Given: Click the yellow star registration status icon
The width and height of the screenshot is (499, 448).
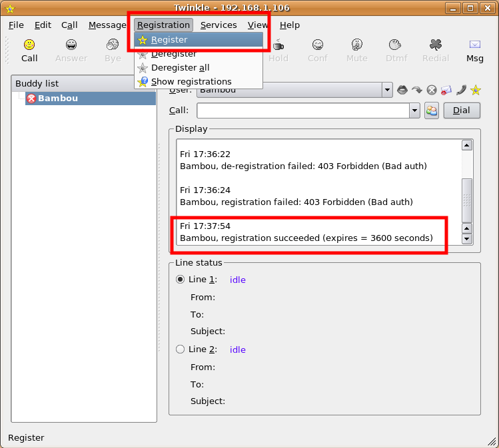Looking at the screenshot, I should point(476,90).
